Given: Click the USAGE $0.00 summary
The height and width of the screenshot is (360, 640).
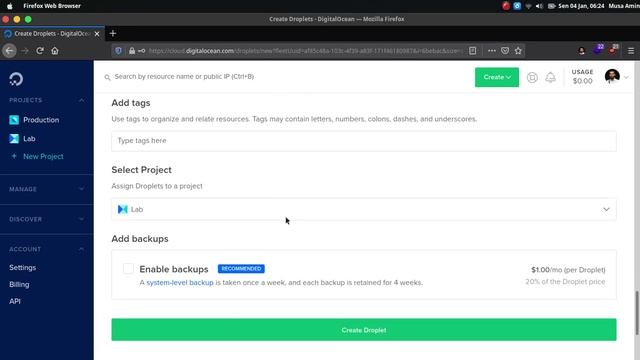Looking at the screenshot, I should (x=582, y=77).
